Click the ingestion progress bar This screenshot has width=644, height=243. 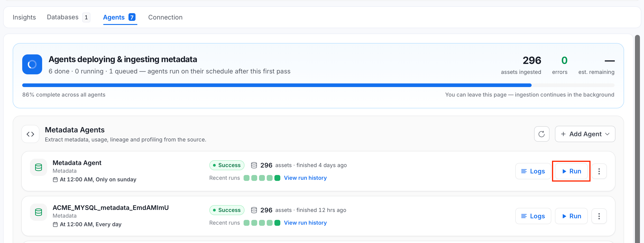click(x=318, y=85)
